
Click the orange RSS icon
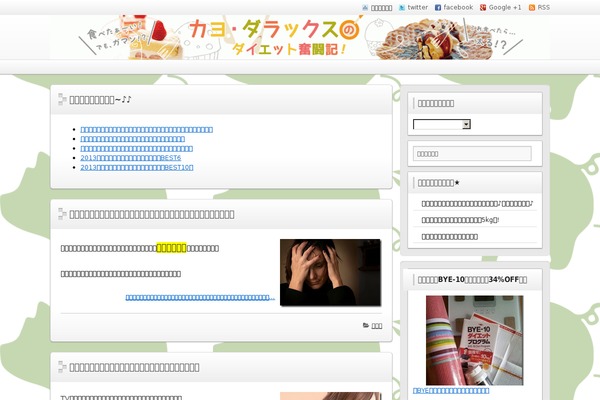click(532, 8)
